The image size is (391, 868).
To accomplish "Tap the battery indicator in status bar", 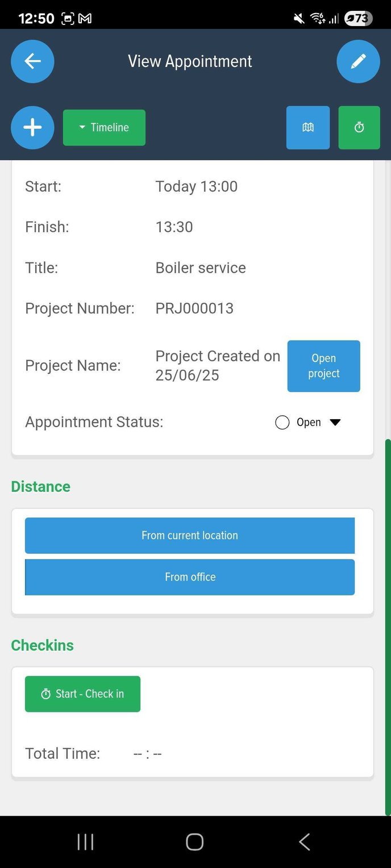I will point(359,19).
